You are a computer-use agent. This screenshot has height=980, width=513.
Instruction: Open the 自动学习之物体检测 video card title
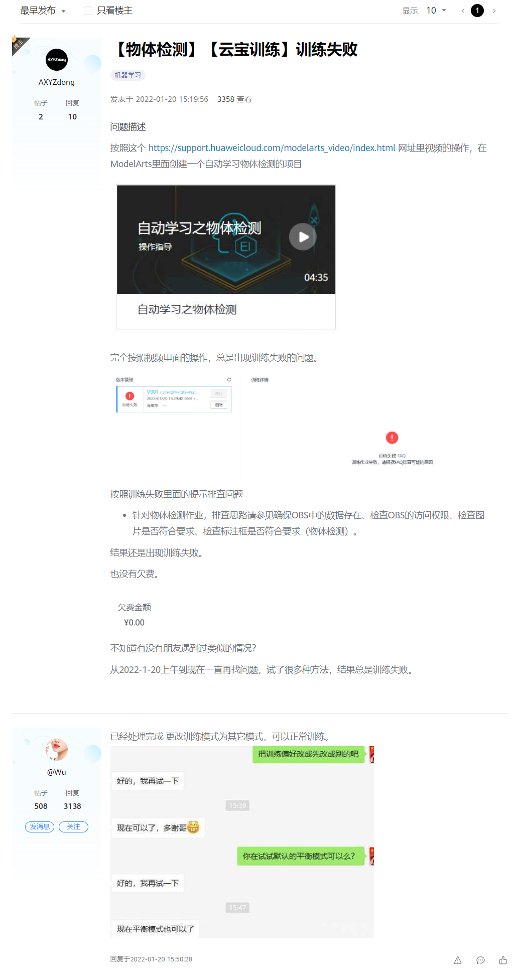click(x=187, y=310)
